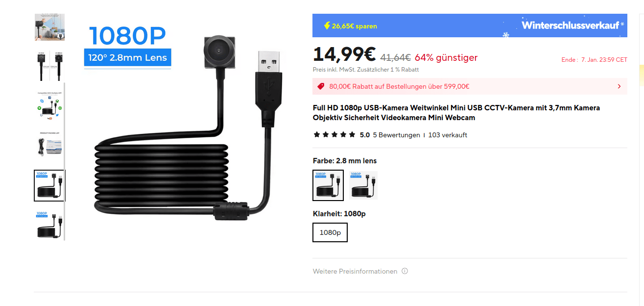Select the 2.8 mm lens color swatch
The width and height of the screenshot is (644, 306).
(328, 185)
